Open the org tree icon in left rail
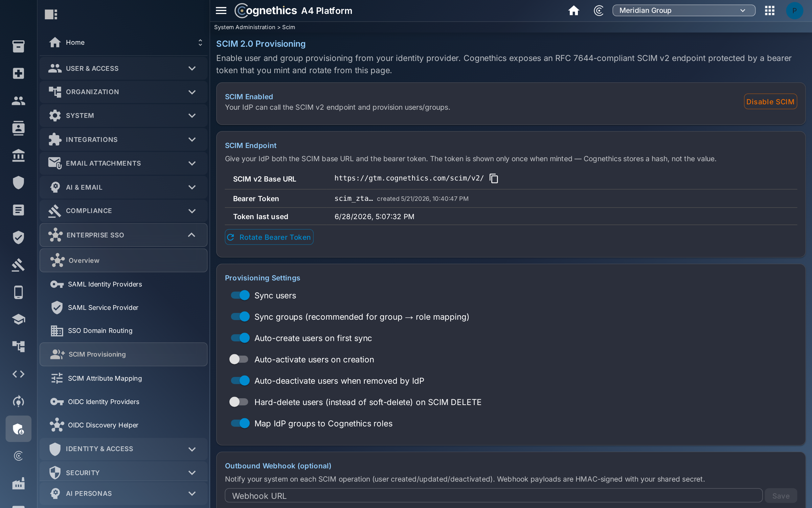 pyautogui.click(x=18, y=346)
